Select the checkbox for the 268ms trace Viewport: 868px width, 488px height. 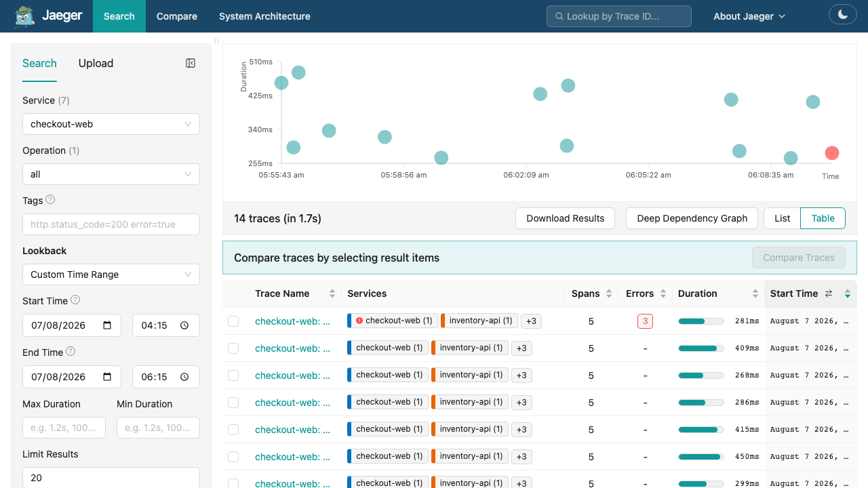233,375
